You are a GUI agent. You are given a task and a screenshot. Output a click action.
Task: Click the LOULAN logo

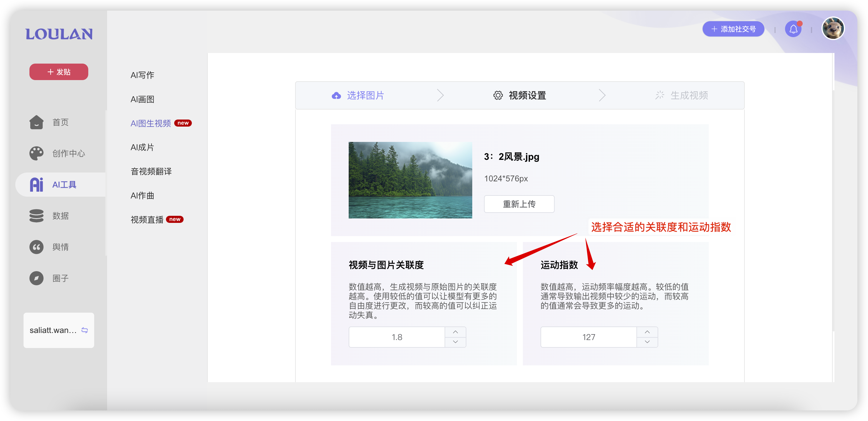pos(59,34)
